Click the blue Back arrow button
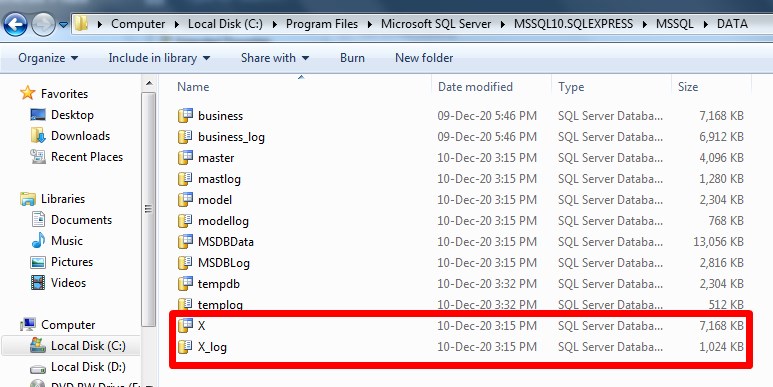The width and height of the screenshot is (773, 387). pos(15,24)
